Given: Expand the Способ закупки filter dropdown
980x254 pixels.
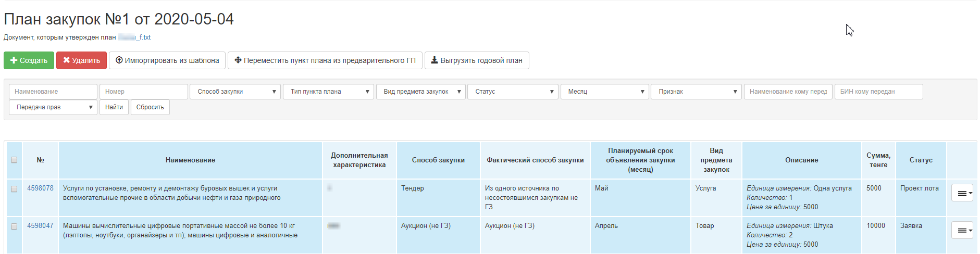Looking at the screenshot, I should tap(235, 92).
